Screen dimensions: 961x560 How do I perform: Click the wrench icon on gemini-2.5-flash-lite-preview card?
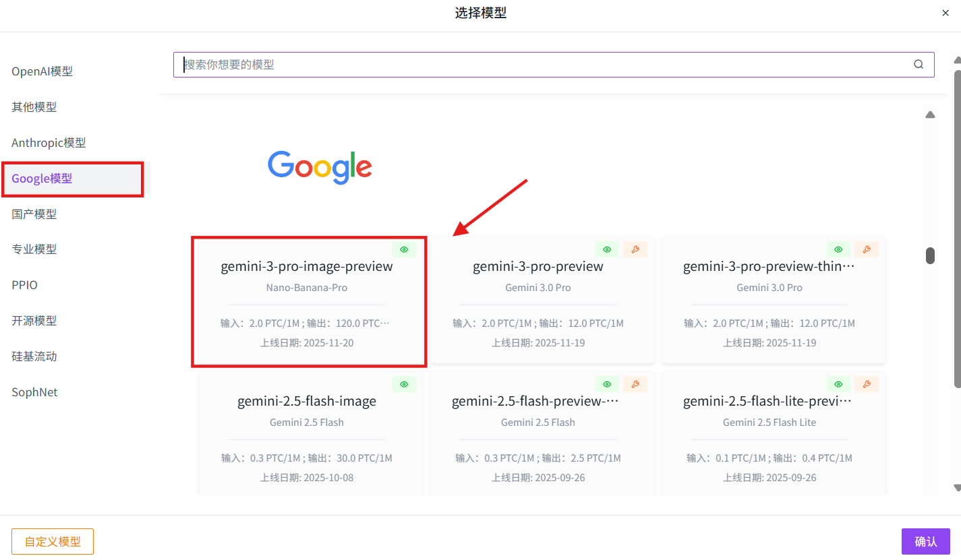867,383
